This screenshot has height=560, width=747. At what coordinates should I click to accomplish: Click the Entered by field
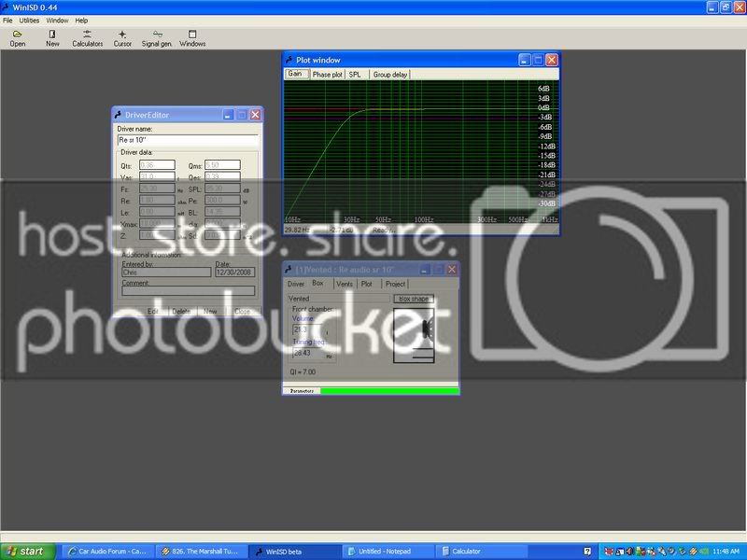click(166, 273)
